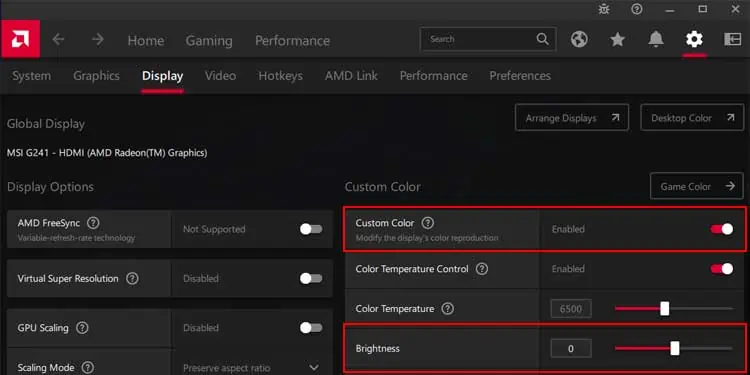Click the Global Display heading
This screenshot has height=375, width=750.
(46, 124)
